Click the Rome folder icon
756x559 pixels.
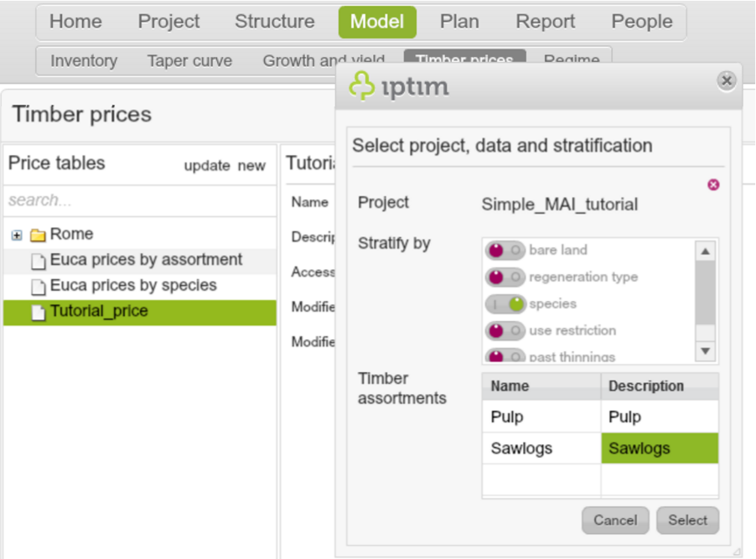pos(39,234)
